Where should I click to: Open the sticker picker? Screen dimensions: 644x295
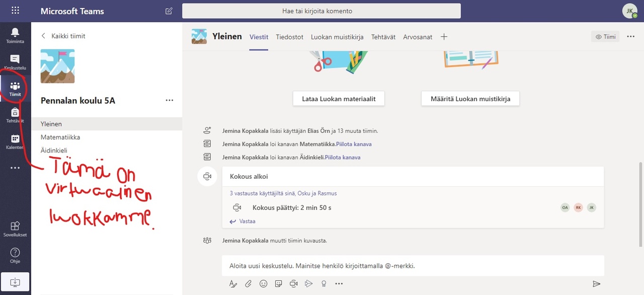[x=278, y=284]
